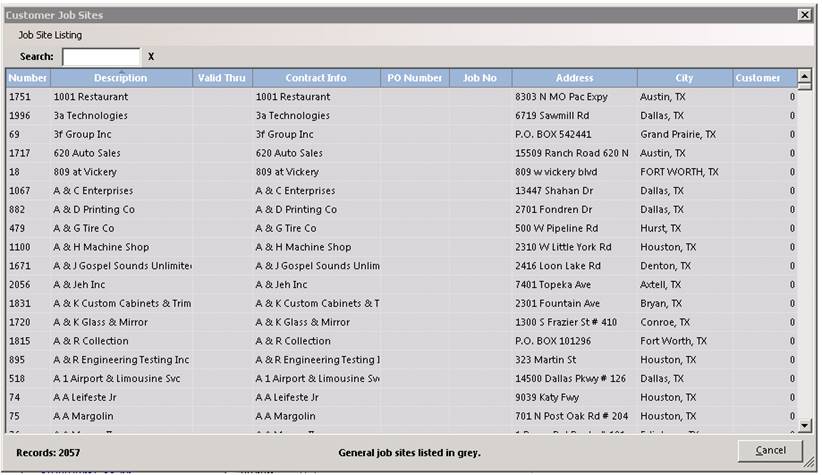Screen dimensions: 822x475
Task: Click the X to clear the search
Action: [151, 57]
